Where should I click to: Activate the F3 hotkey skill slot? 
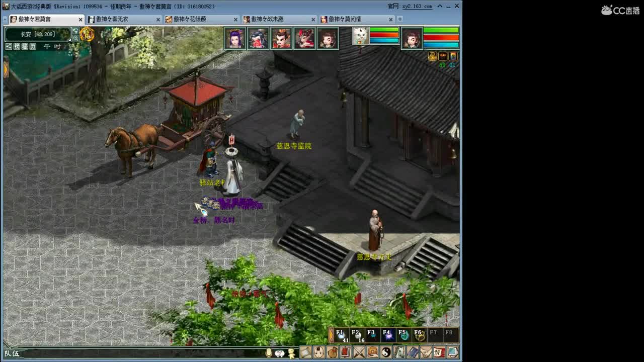pos(373,335)
